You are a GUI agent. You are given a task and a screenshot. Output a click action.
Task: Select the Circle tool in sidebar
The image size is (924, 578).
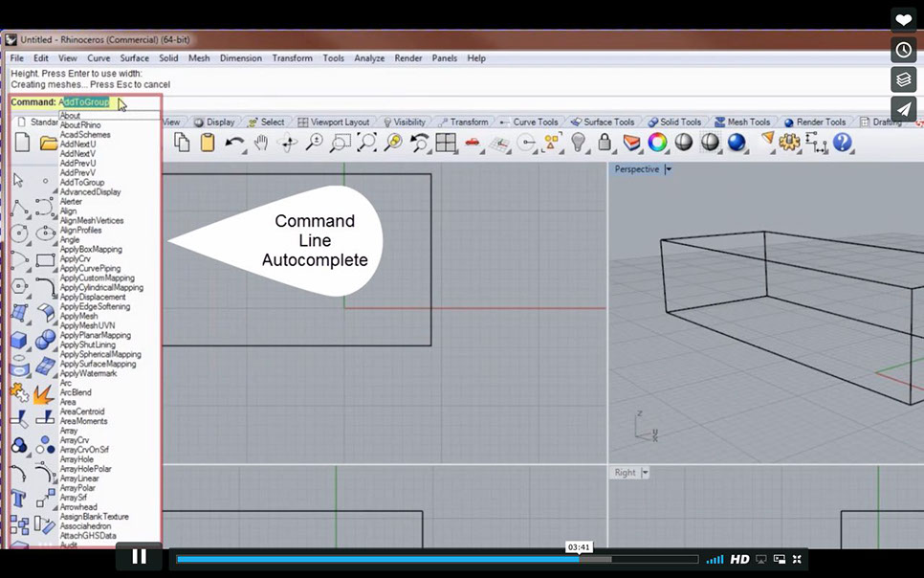tap(19, 233)
